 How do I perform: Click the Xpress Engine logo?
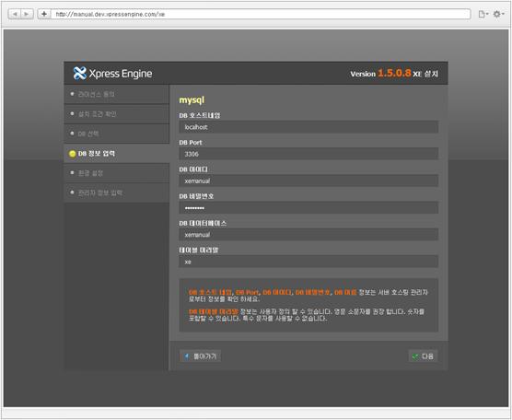(112, 73)
